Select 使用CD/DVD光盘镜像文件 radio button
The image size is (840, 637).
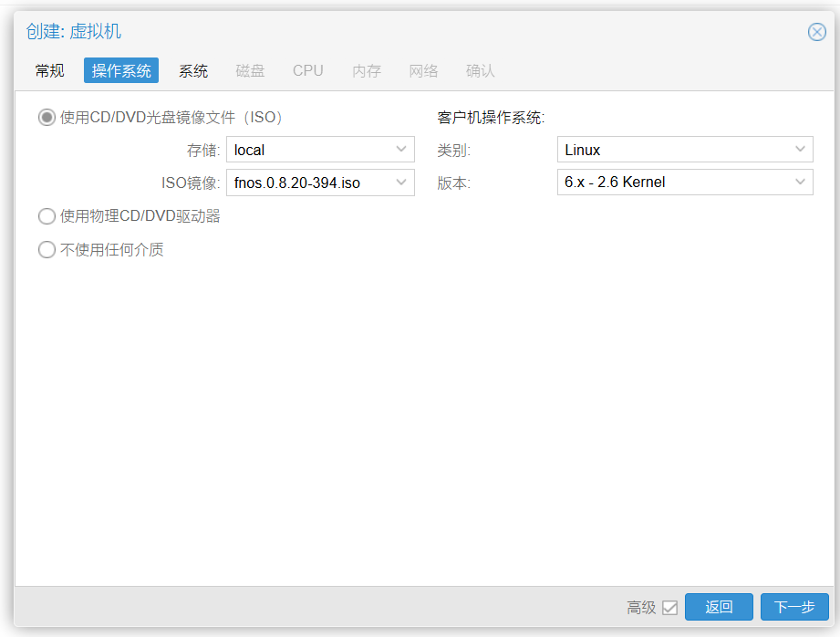(x=47, y=118)
